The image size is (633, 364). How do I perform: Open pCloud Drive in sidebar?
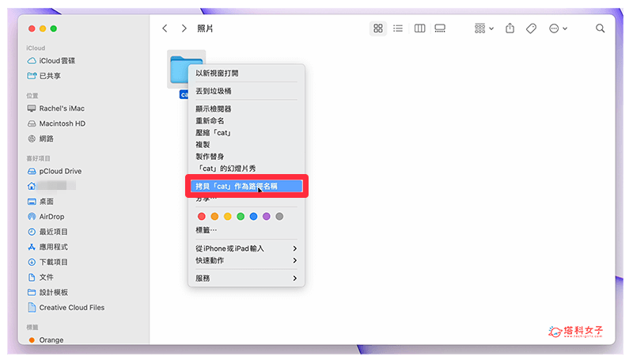tap(55, 171)
